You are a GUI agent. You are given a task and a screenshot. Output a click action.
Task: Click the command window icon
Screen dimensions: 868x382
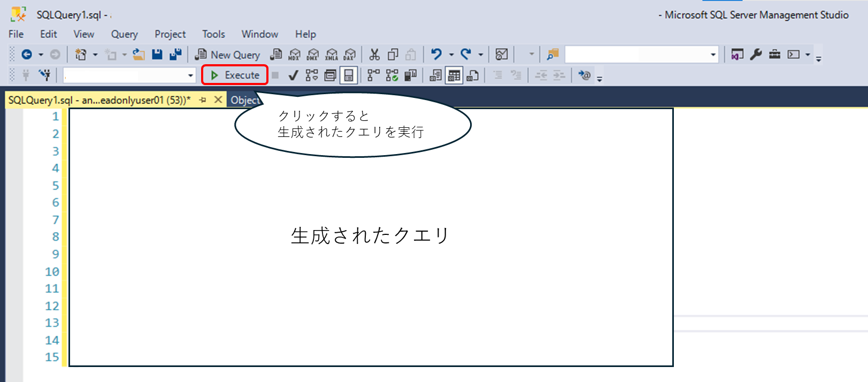pos(794,55)
